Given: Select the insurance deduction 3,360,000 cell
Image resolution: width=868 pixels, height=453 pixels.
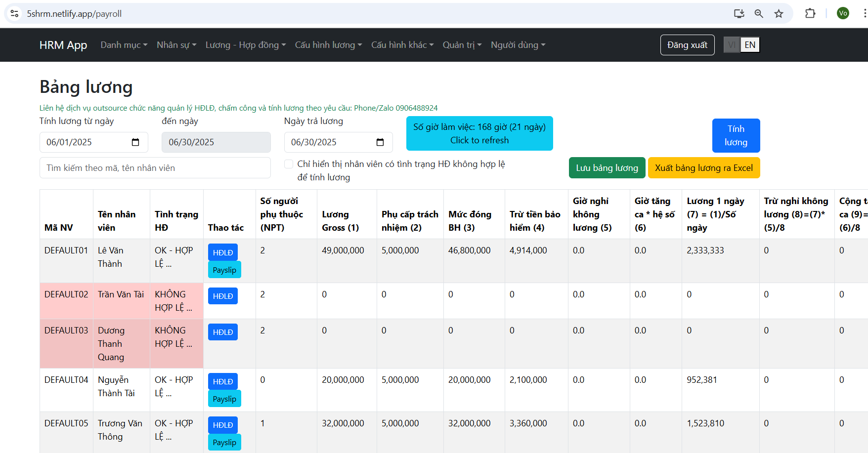Looking at the screenshot, I should [x=536, y=433].
